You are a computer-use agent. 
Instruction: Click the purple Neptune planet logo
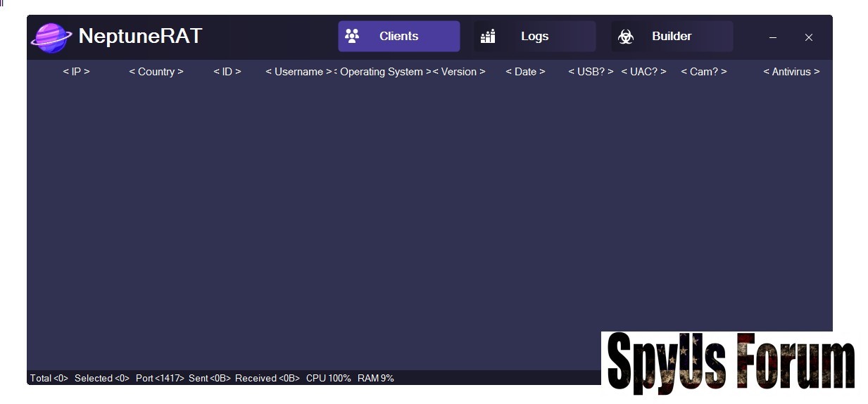pyautogui.click(x=51, y=37)
